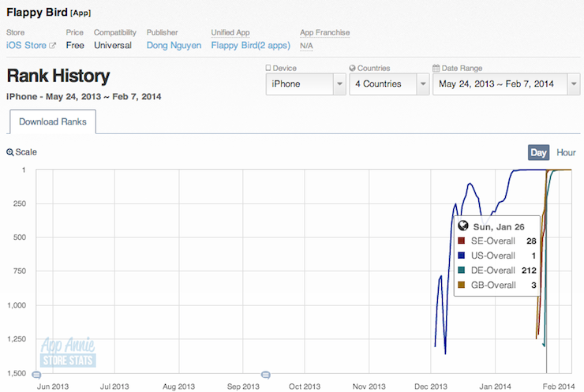Click the US-Overall blue color swatch
This screenshot has height=392, width=584.
(x=462, y=256)
